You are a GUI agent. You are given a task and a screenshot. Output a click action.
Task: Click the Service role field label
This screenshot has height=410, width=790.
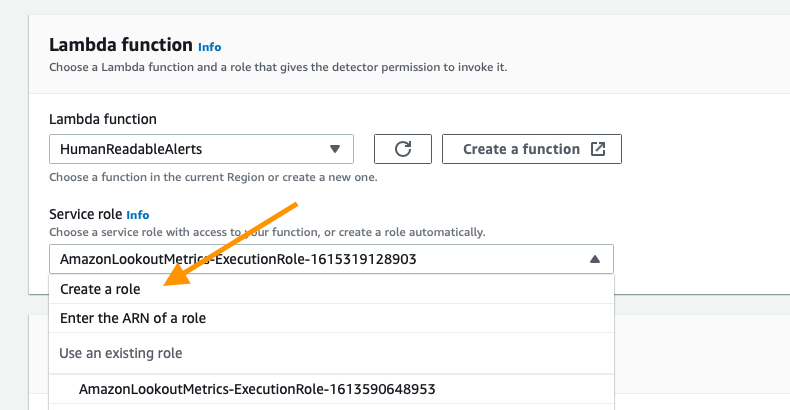coord(86,215)
